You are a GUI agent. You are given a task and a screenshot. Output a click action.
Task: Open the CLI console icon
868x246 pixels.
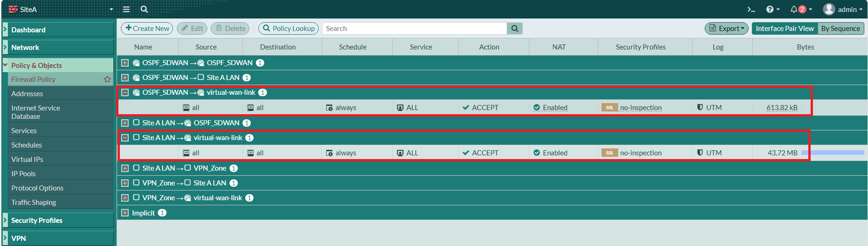751,9
